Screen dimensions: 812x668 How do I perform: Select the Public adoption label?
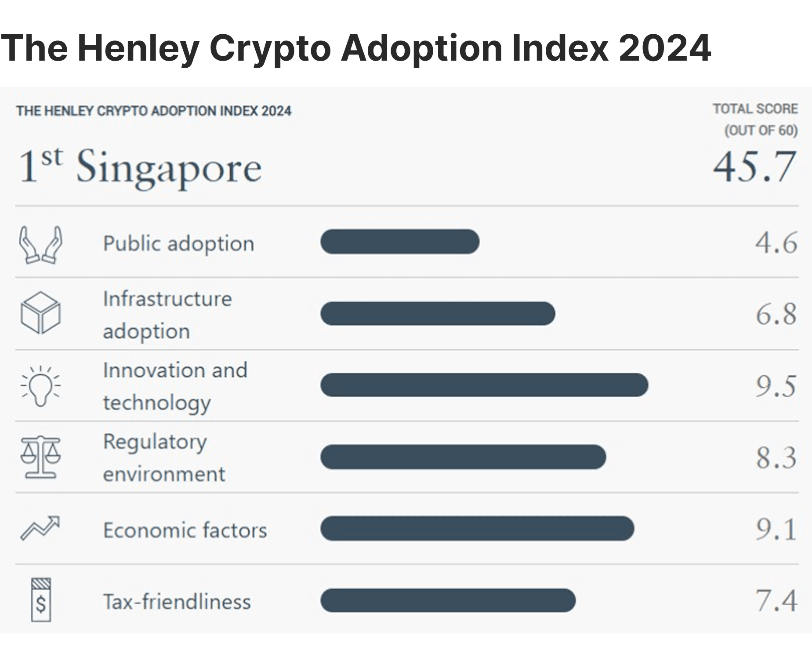pyautogui.click(x=178, y=243)
